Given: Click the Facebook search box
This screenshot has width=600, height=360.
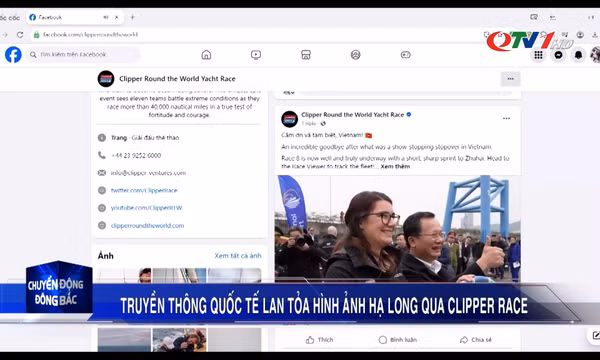Looking at the screenshot, I should point(83,55).
